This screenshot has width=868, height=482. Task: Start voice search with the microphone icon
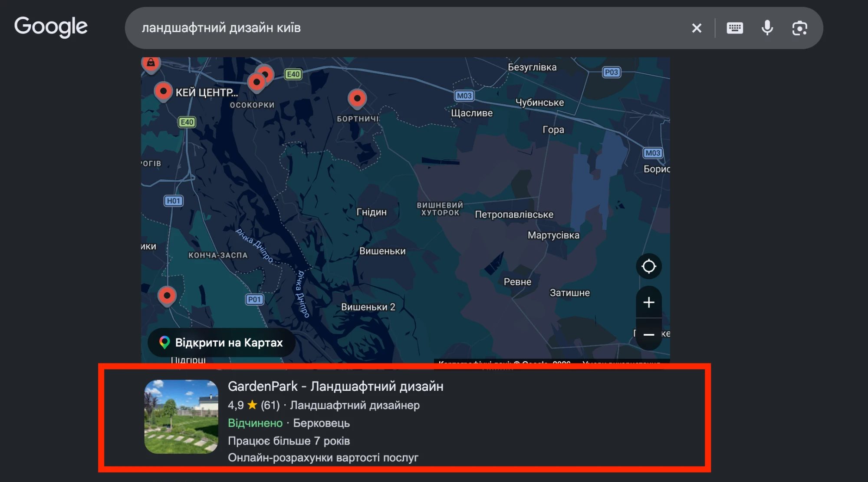click(767, 28)
